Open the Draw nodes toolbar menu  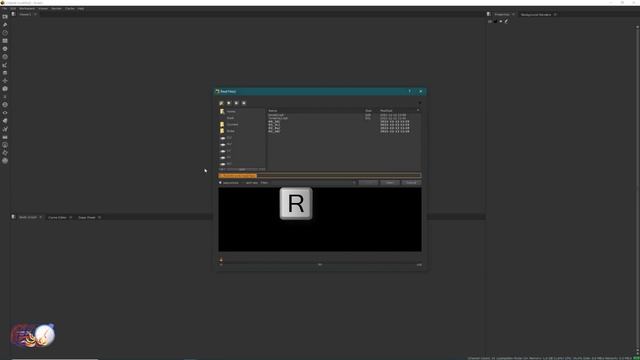click(x=5, y=25)
